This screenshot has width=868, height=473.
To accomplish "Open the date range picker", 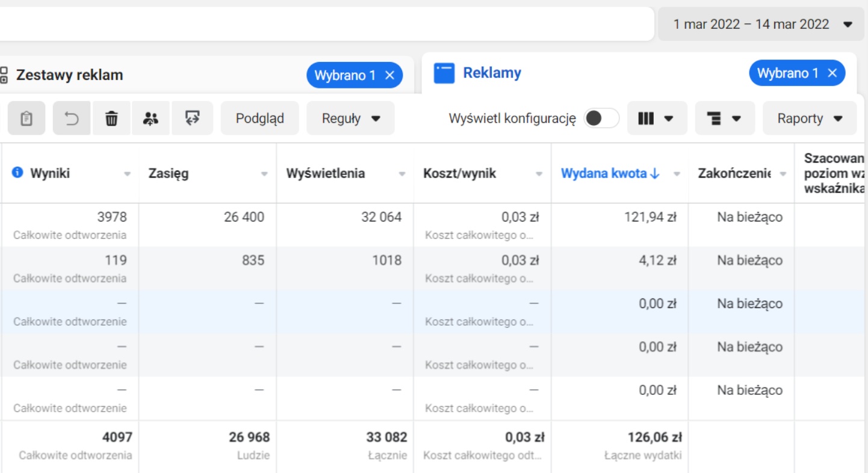I will coord(761,25).
